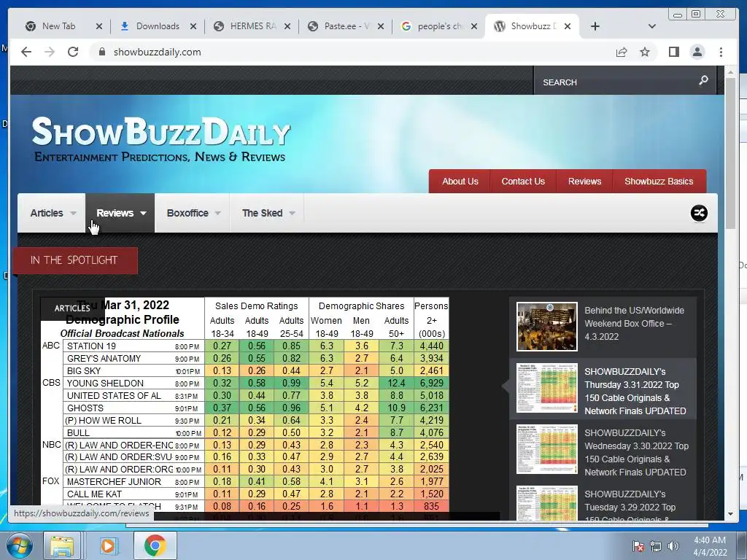Click the Thursday 3.31.2022 ratings thumbnail
This screenshot has height=560, width=747.
547,388
